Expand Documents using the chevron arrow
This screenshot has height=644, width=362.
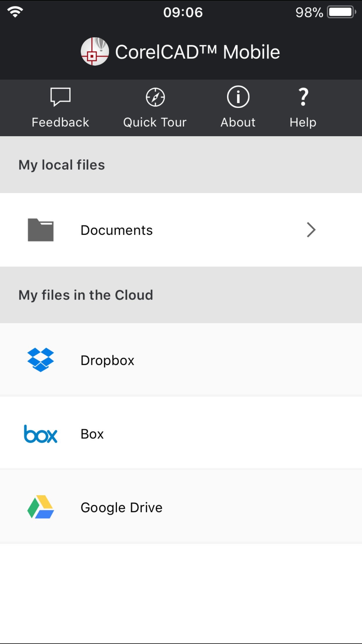[311, 230]
